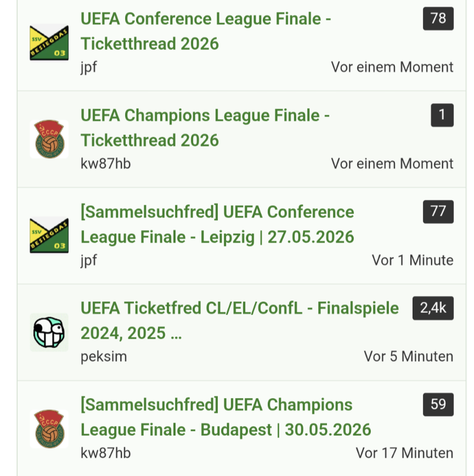Viewport: 474px width, 476px height.
Task: Open Sammelsuchfred Champions League Finale Budapest thread
Action: (225, 417)
